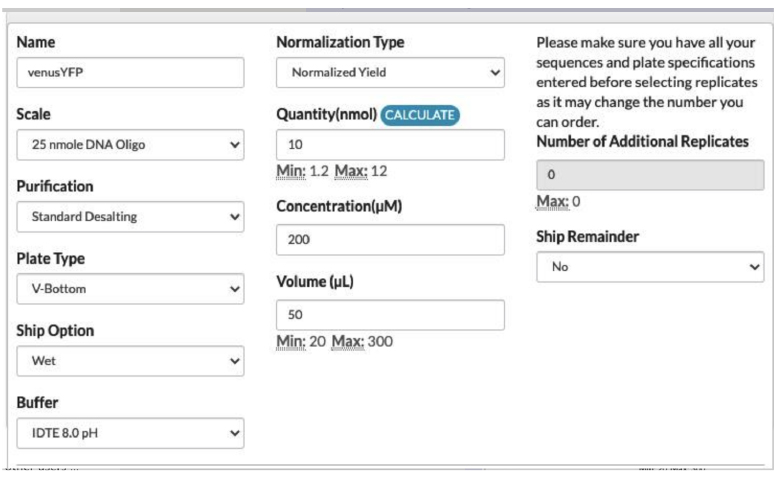Select the Volume (µL) input field
The width and height of the screenshot is (778, 477).
tap(389, 315)
